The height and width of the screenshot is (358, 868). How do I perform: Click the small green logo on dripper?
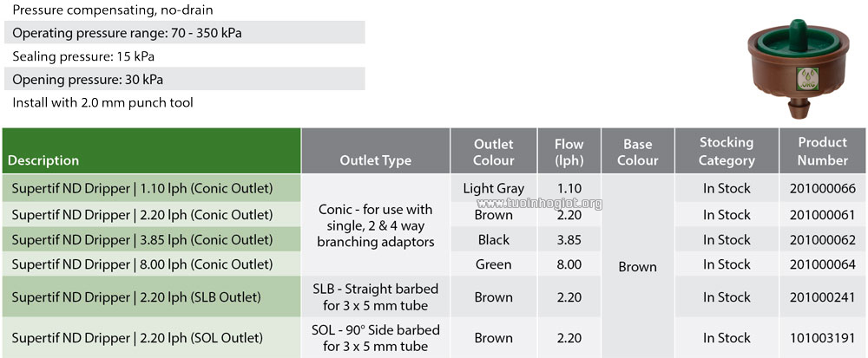806,79
